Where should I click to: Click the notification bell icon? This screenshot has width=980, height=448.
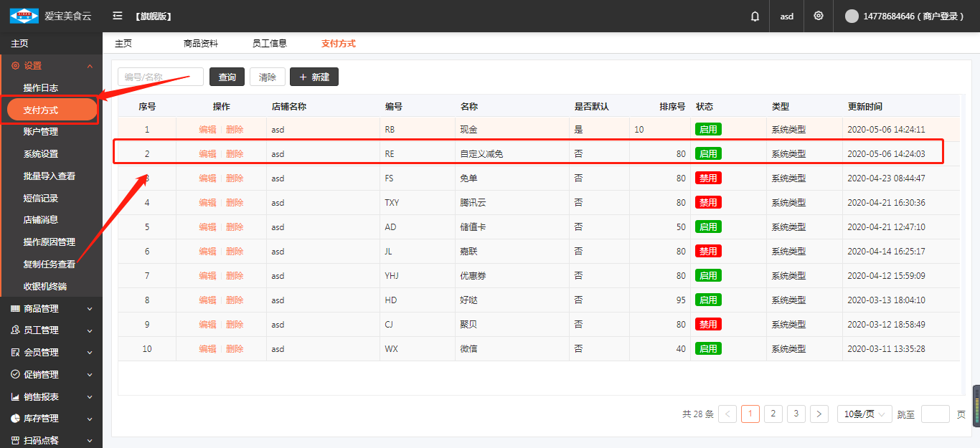[755, 16]
